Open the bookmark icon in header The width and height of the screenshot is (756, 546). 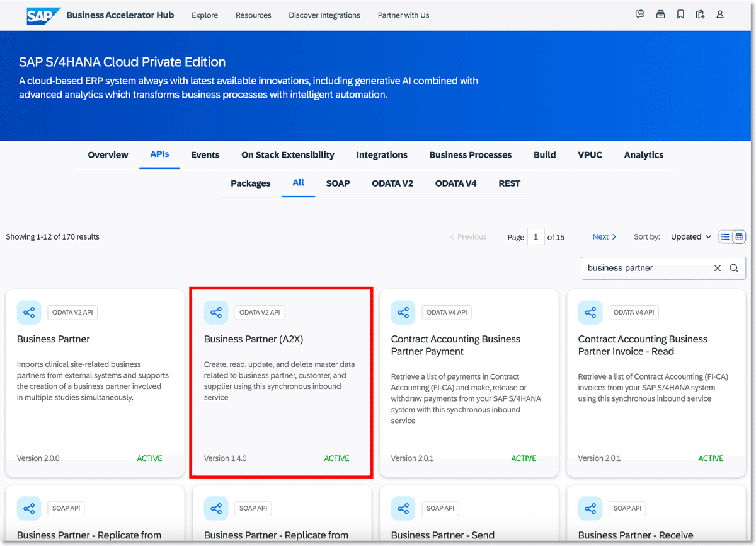pyautogui.click(x=680, y=15)
